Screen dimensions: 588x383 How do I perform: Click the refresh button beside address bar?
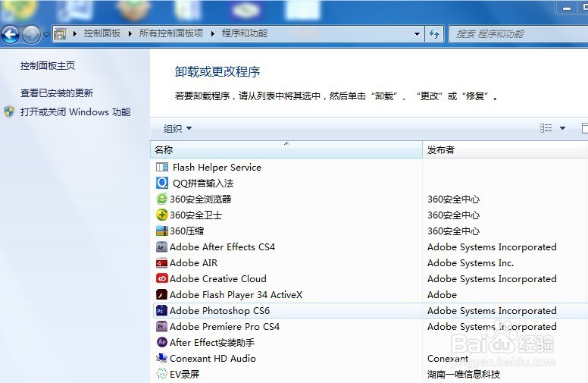point(434,34)
